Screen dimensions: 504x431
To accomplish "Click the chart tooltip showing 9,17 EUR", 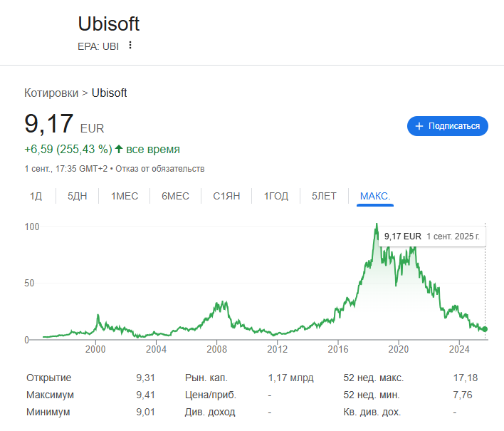I will pos(432,237).
